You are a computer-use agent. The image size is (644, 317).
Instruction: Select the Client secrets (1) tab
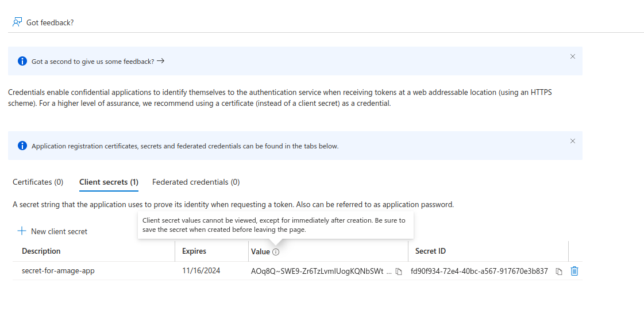click(x=109, y=182)
